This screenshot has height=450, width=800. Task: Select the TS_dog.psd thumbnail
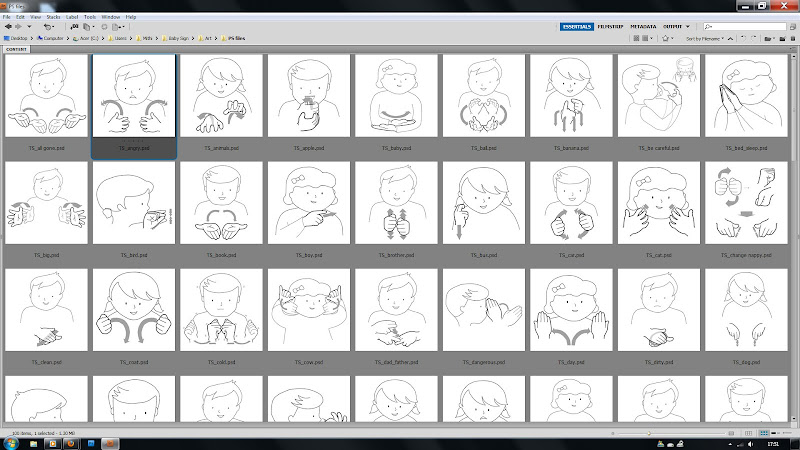coord(746,310)
